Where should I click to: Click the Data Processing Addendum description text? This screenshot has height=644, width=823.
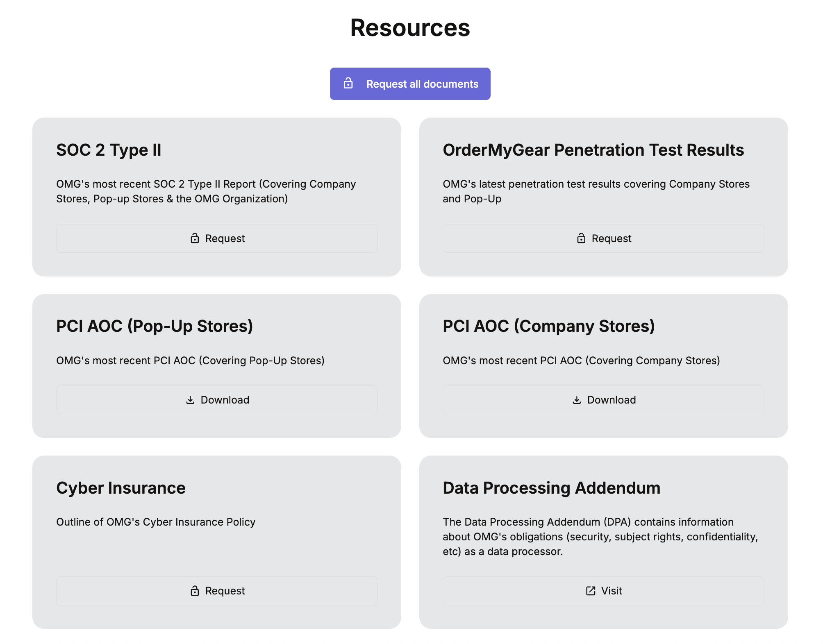600,537
